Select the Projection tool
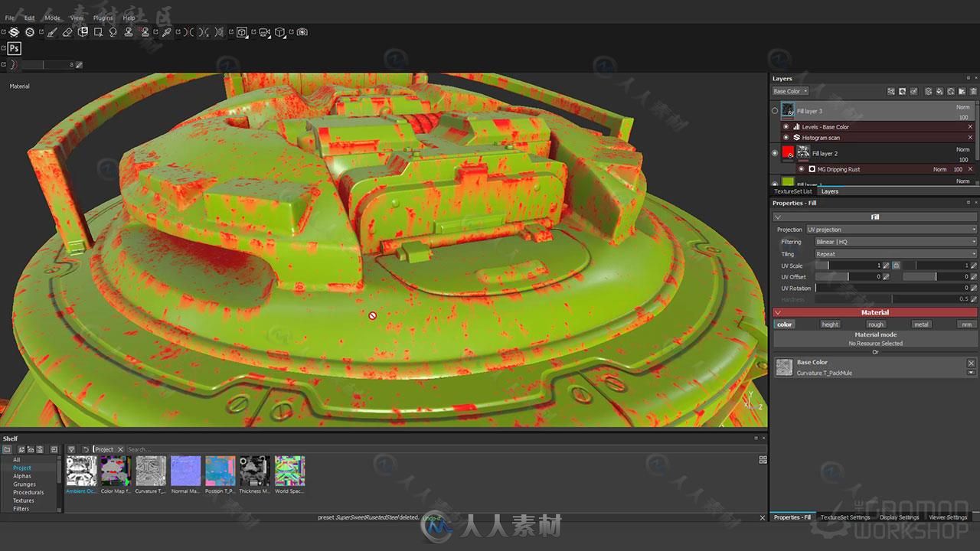This screenshot has width=980, height=551. click(83, 32)
